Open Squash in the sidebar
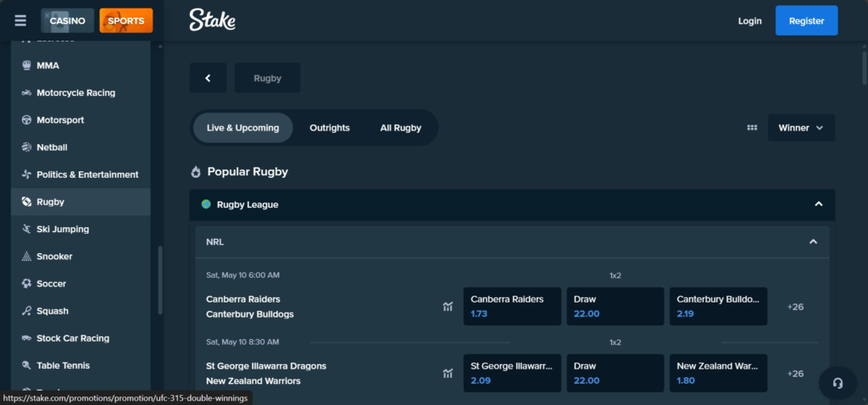Screen dimensions: 868x405 point(81,311)
